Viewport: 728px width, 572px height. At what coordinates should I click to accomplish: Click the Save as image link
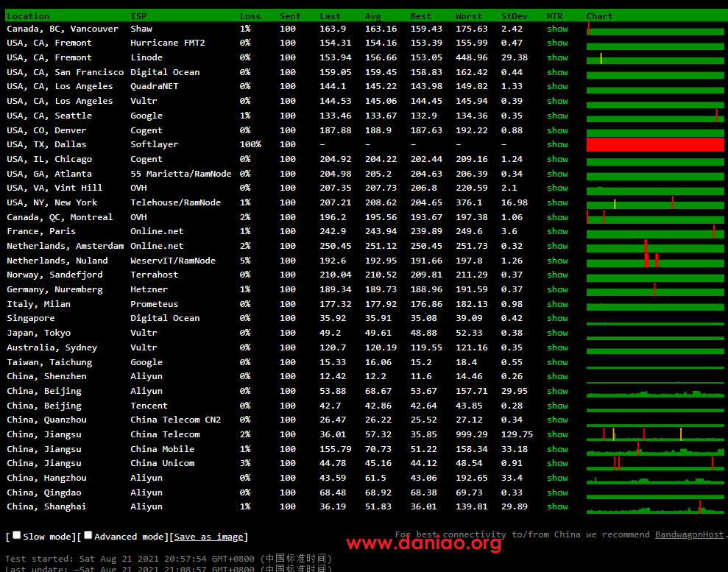(x=208, y=537)
